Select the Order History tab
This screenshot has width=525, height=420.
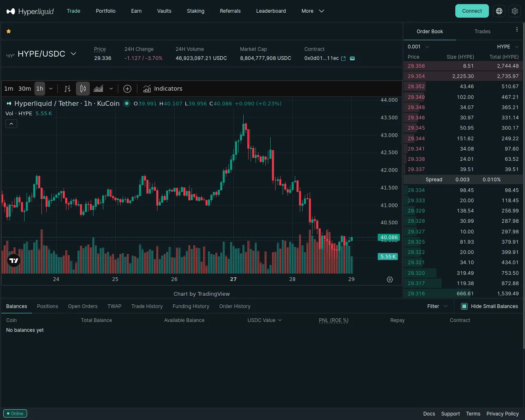(235, 306)
